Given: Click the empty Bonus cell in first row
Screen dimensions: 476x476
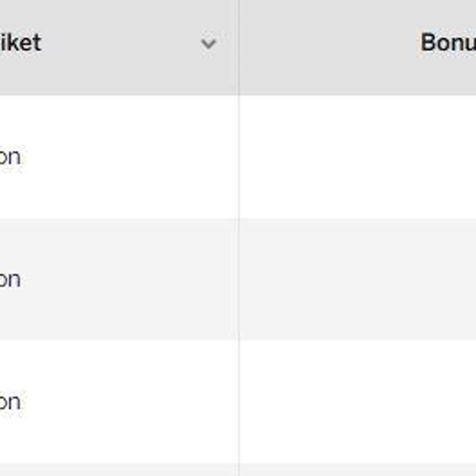Looking at the screenshot, I should [x=357, y=157].
